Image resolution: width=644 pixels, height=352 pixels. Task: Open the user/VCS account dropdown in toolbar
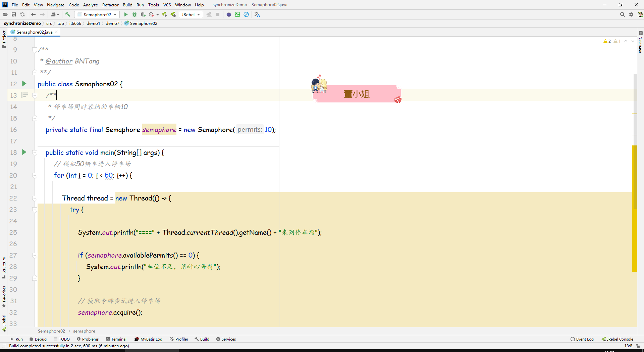point(55,14)
